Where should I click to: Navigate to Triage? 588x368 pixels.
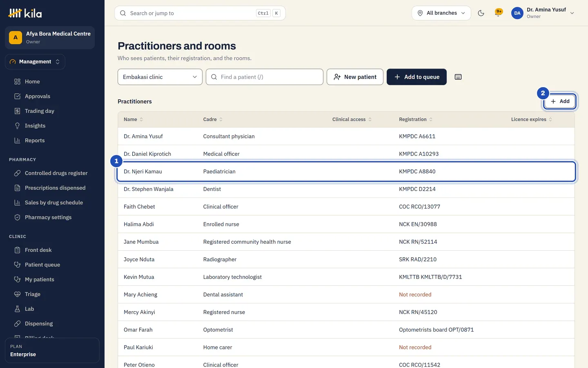[x=33, y=294]
